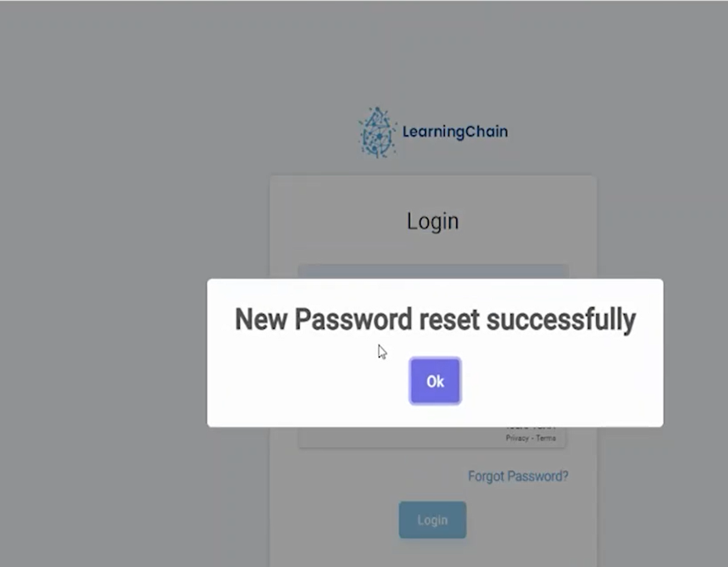Click the word 'successfully' in the dialog message

tap(561, 320)
